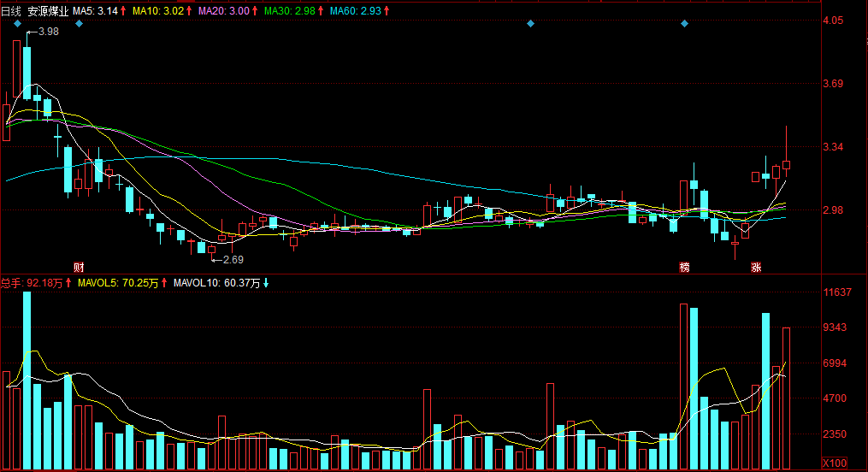This screenshot has height=472, width=868.
Task: Click the 安源煤业 stock name
Action: pos(49,11)
